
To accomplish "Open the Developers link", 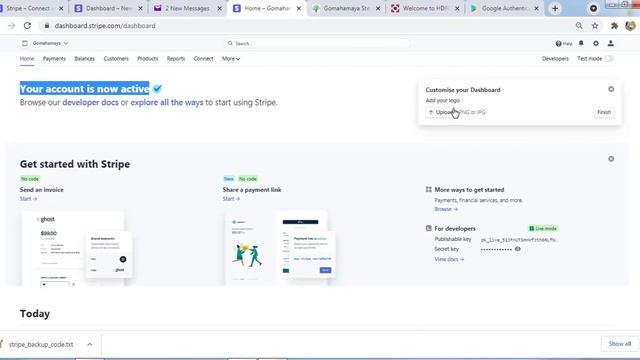I will 555,59.
